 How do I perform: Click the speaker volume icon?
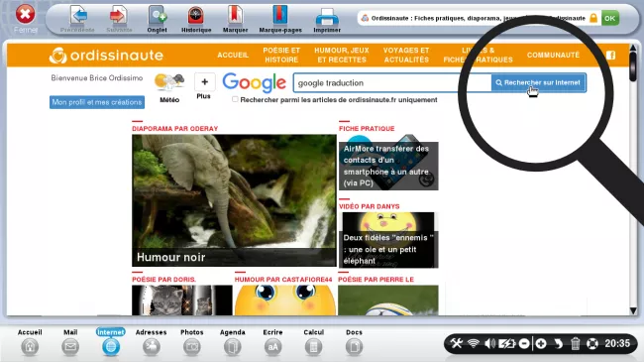489,343
